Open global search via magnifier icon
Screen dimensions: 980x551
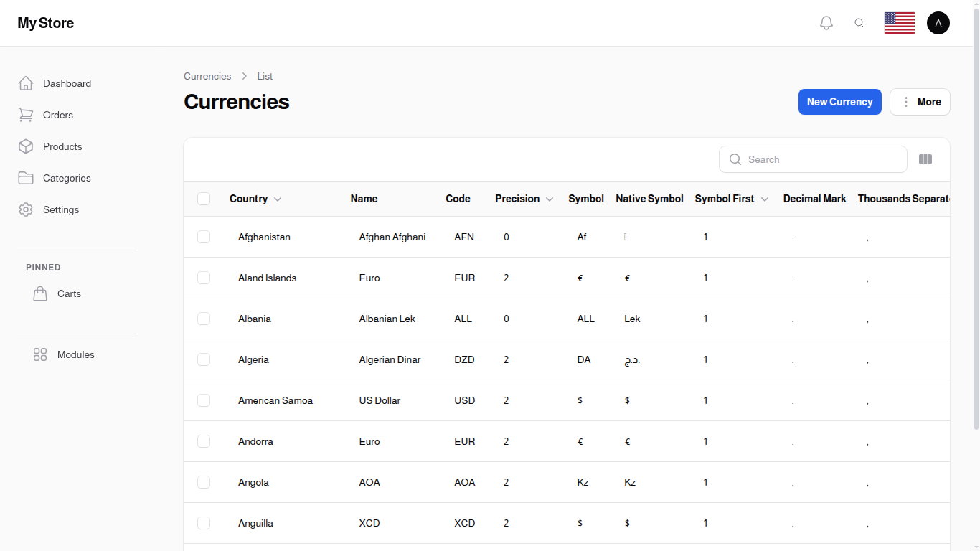[859, 22]
